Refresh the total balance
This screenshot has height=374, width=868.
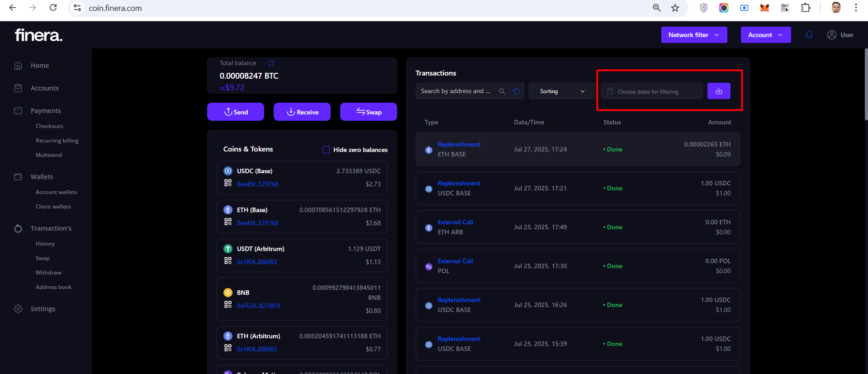(271, 63)
